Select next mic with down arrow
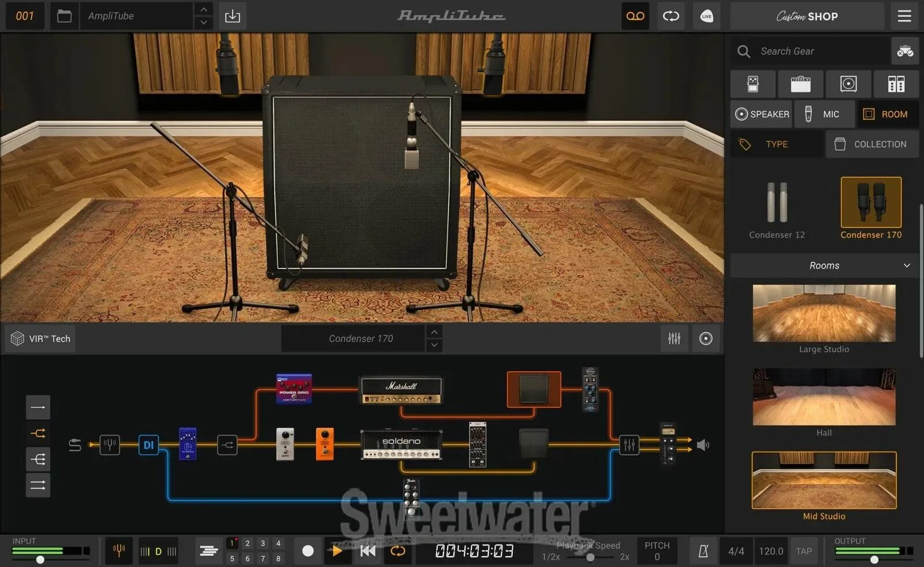Image resolution: width=924 pixels, height=567 pixels. [x=434, y=345]
